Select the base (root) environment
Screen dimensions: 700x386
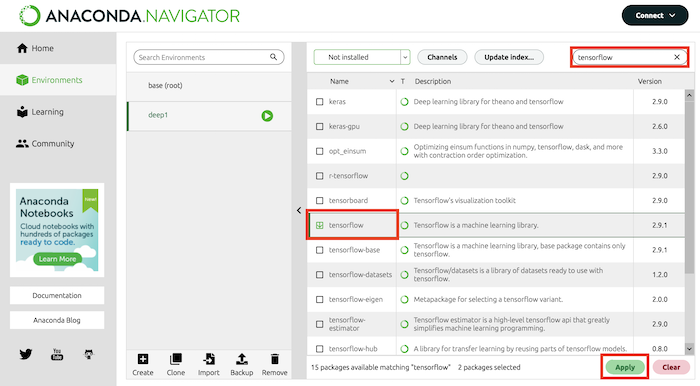209,85
